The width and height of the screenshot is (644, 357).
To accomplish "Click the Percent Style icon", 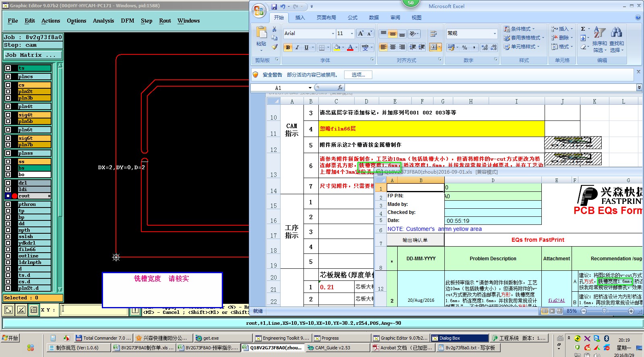I will pyautogui.click(x=465, y=48).
